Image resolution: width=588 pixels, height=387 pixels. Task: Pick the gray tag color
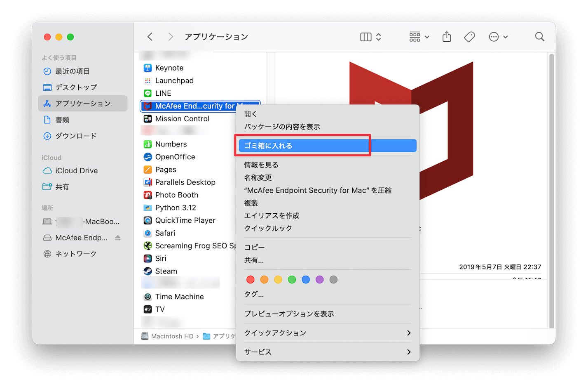334,280
